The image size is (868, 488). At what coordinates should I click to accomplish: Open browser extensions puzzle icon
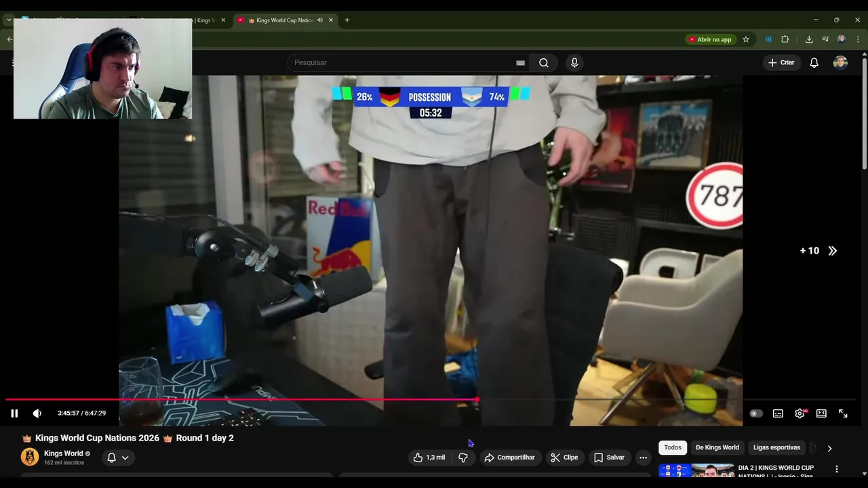point(785,39)
